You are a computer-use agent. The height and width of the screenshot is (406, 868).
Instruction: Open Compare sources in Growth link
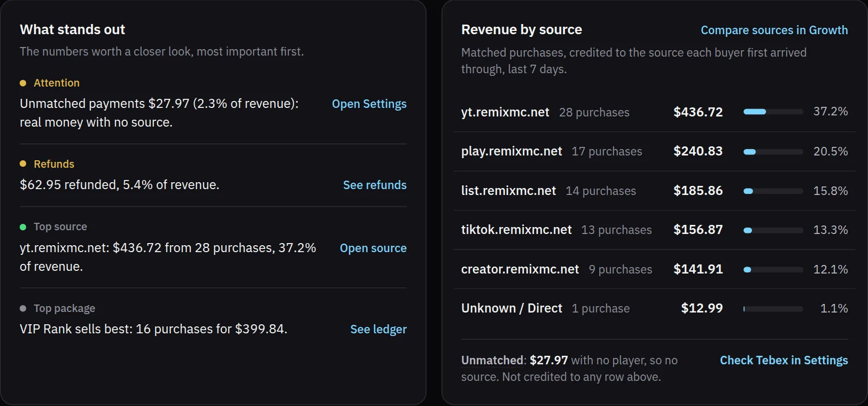[774, 30]
